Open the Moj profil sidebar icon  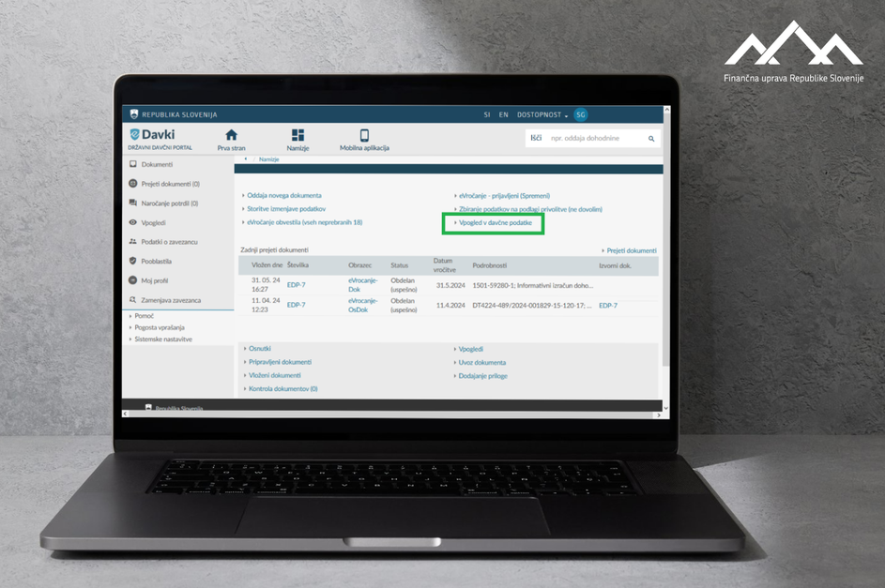click(133, 280)
